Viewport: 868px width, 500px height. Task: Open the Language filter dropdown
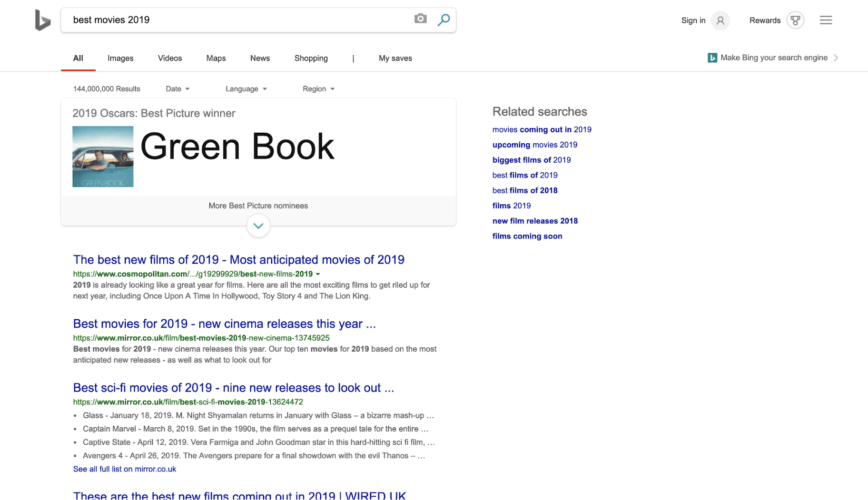246,89
